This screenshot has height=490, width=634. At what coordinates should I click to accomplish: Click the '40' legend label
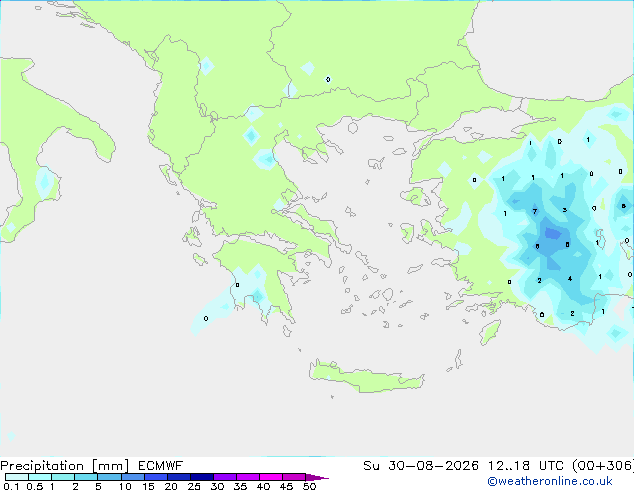(263, 486)
